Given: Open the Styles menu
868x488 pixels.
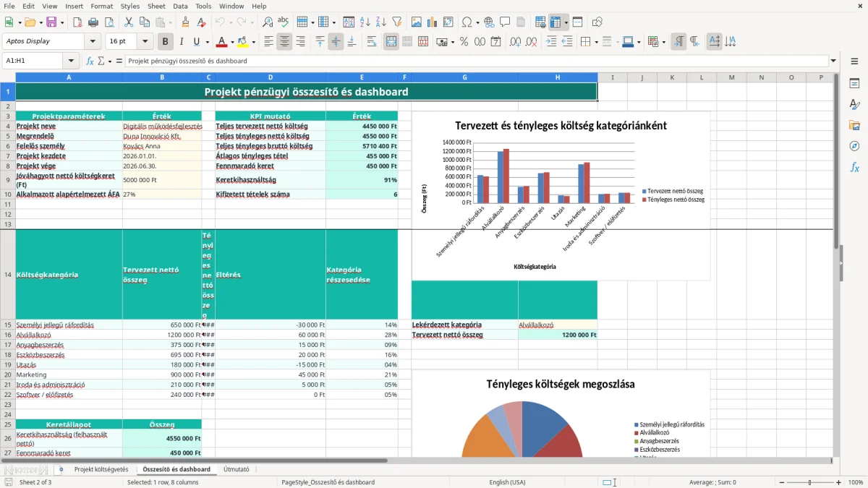Looking at the screenshot, I should [130, 6].
